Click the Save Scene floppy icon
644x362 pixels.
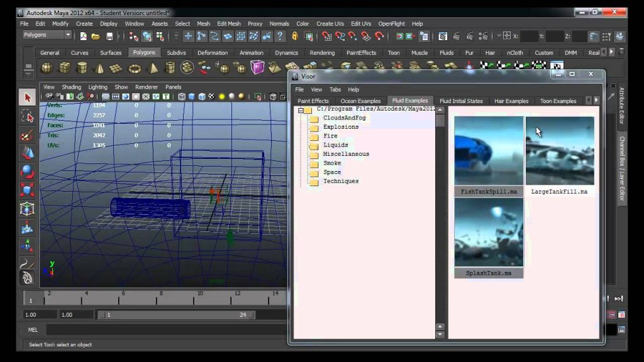coord(109,36)
